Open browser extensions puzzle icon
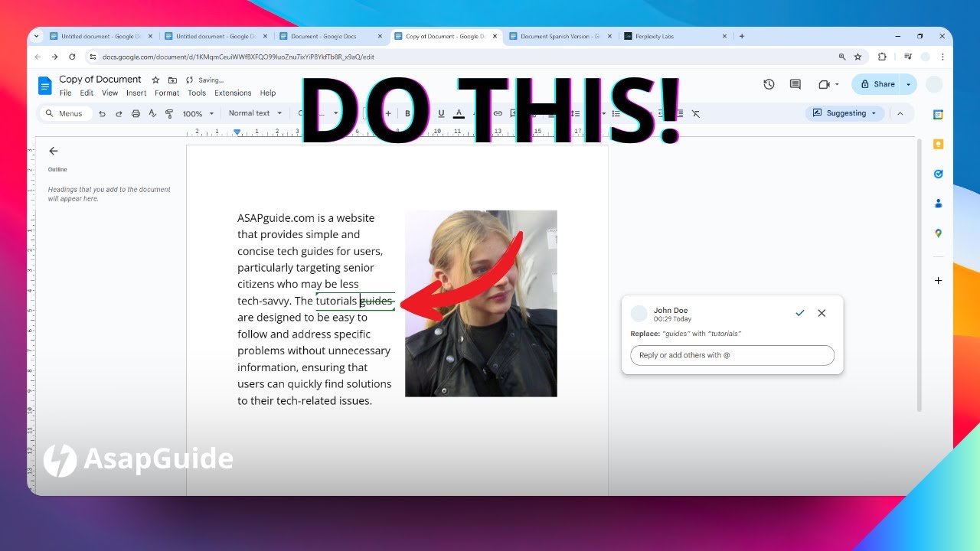 (882, 57)
